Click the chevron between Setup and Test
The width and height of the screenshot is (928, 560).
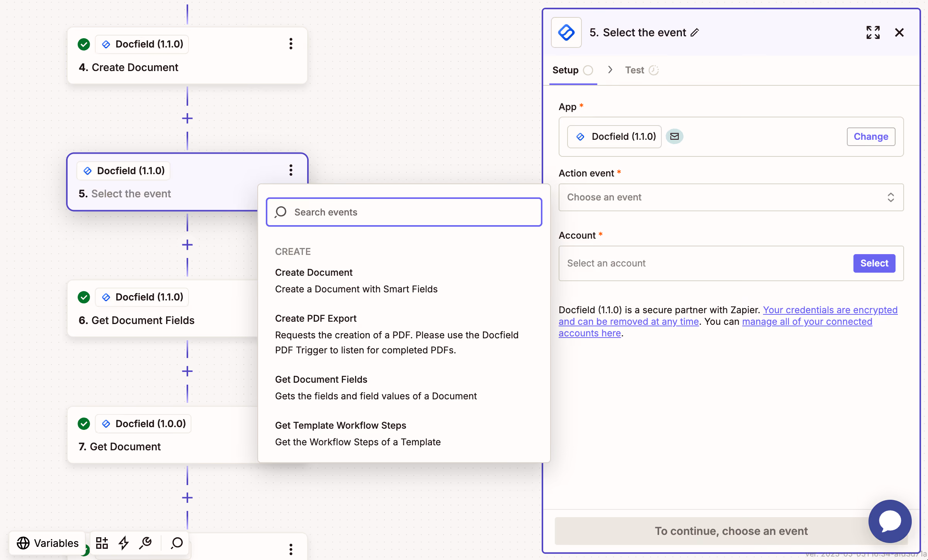pyautogui.click(x=610, y=70)
